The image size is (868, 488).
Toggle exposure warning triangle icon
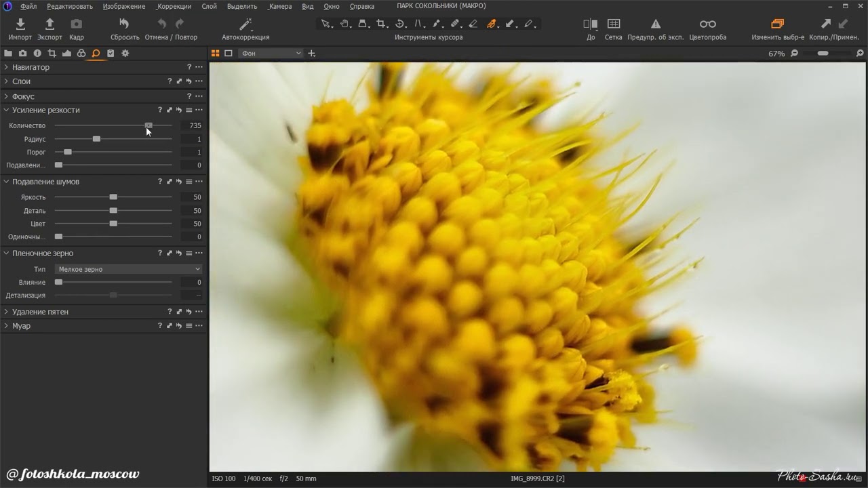656,24
